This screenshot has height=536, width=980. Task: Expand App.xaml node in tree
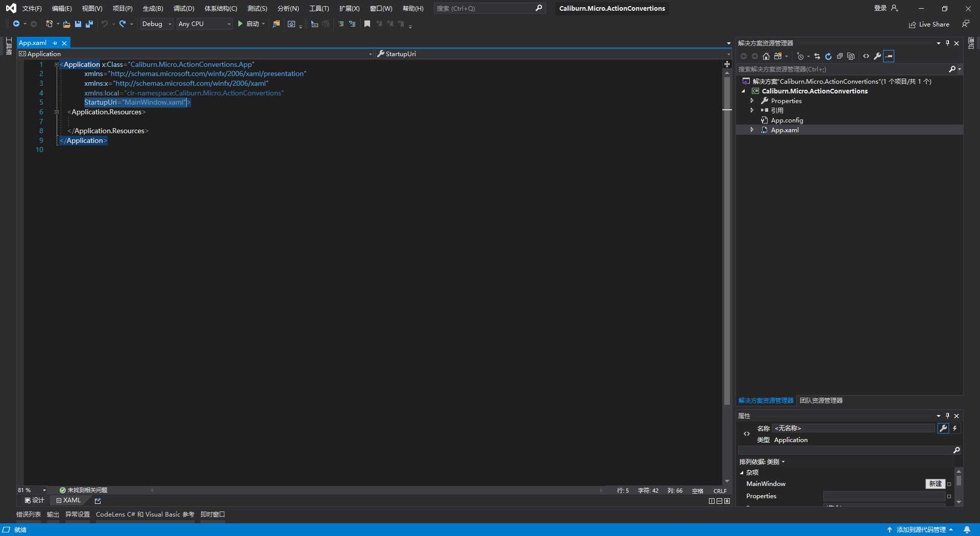click(752, 130)
